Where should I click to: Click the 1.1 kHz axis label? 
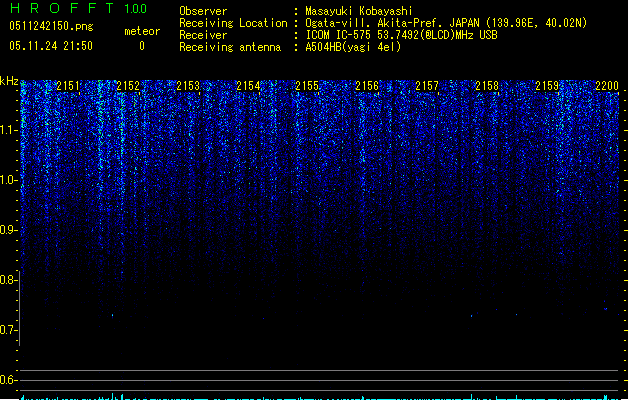tap(8, 130)
